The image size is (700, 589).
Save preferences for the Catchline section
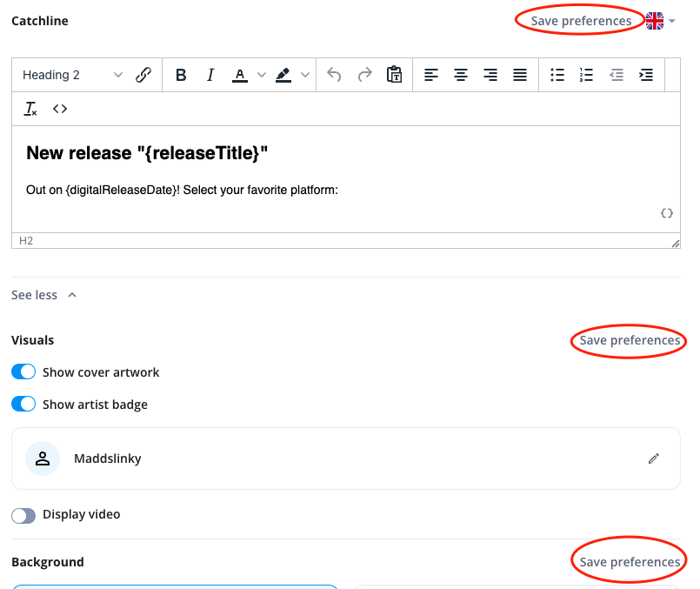coord(581,21)
